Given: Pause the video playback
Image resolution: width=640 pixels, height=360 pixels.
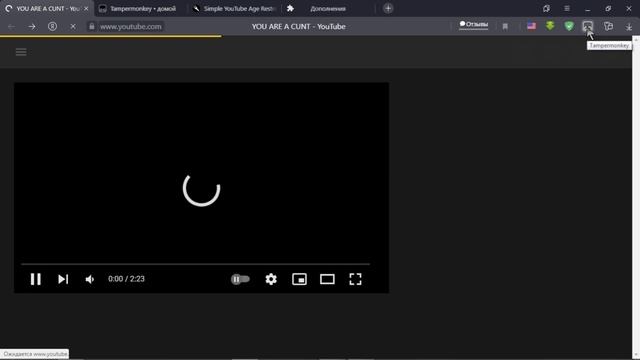Looking at the screenshot, I should click(36, 279).
